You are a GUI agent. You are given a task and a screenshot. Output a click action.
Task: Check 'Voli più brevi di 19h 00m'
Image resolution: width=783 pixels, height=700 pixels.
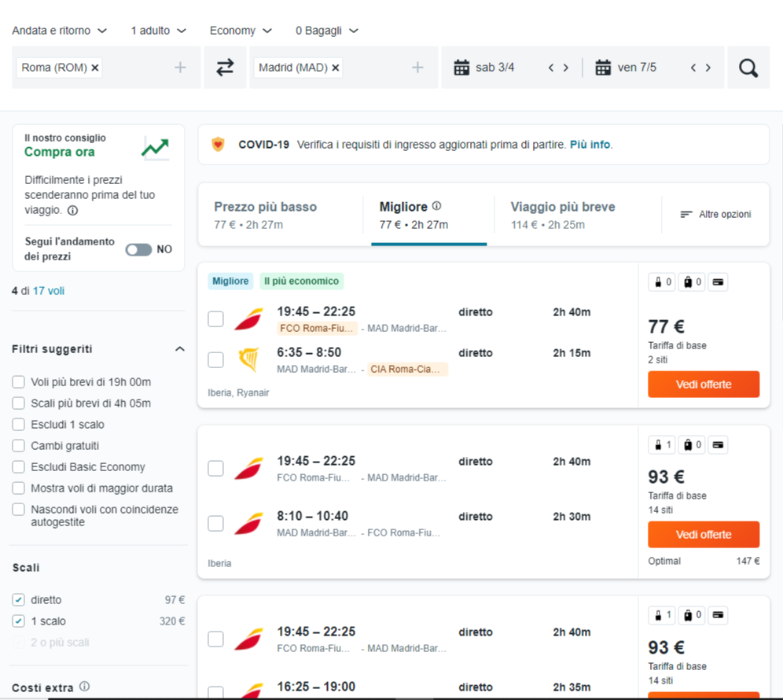[x=19, y=382]
